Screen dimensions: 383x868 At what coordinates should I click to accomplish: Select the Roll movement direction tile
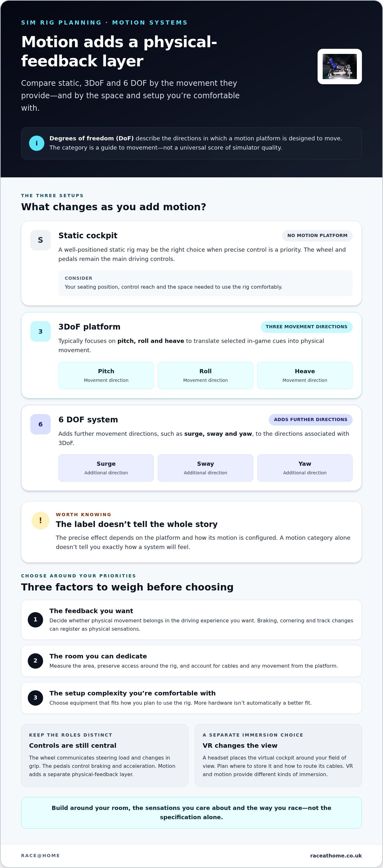[x=205, y=375]
